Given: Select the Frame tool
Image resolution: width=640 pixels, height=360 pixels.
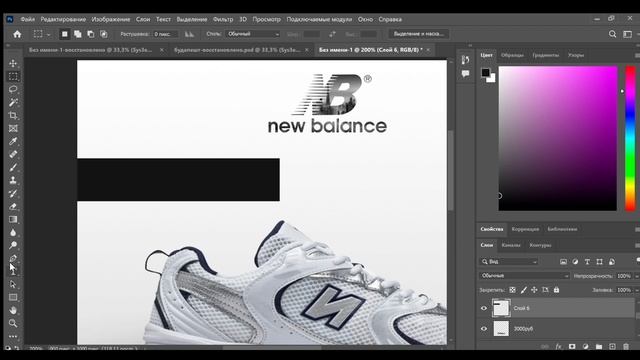Looking at the screenshot, I should 13,129.
